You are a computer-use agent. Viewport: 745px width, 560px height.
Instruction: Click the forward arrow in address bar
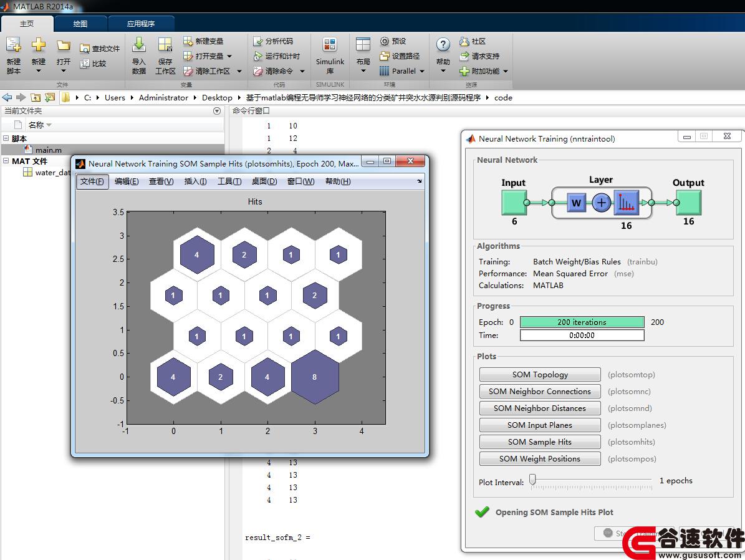21,97
